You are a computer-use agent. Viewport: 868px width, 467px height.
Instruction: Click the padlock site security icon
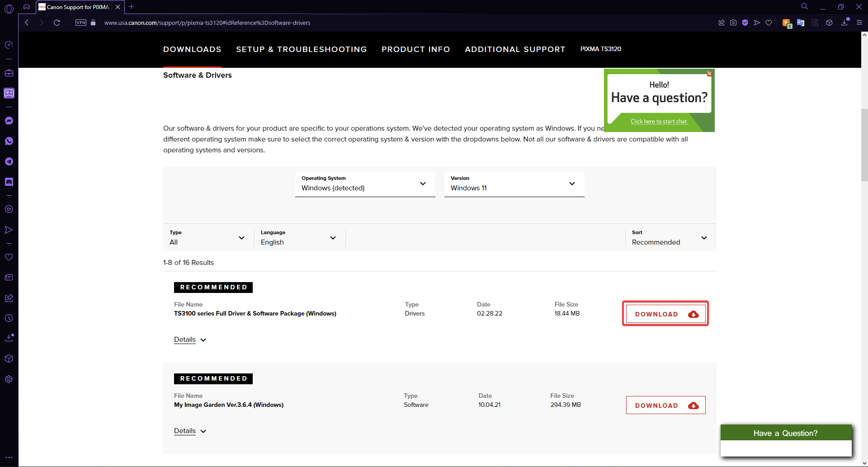point(93,23)
